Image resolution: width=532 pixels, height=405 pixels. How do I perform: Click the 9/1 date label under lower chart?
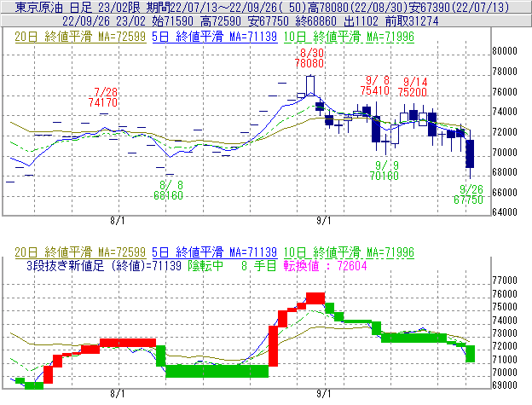click(x=324, y=394)
